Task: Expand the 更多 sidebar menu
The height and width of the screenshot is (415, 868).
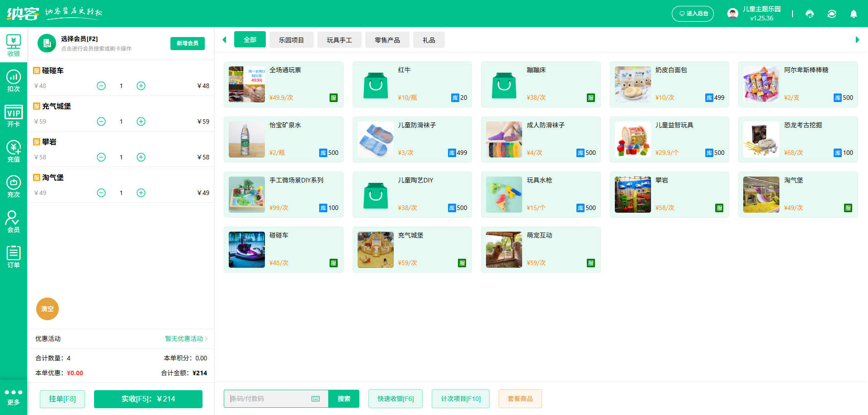Action: click(x=14, y=397)
